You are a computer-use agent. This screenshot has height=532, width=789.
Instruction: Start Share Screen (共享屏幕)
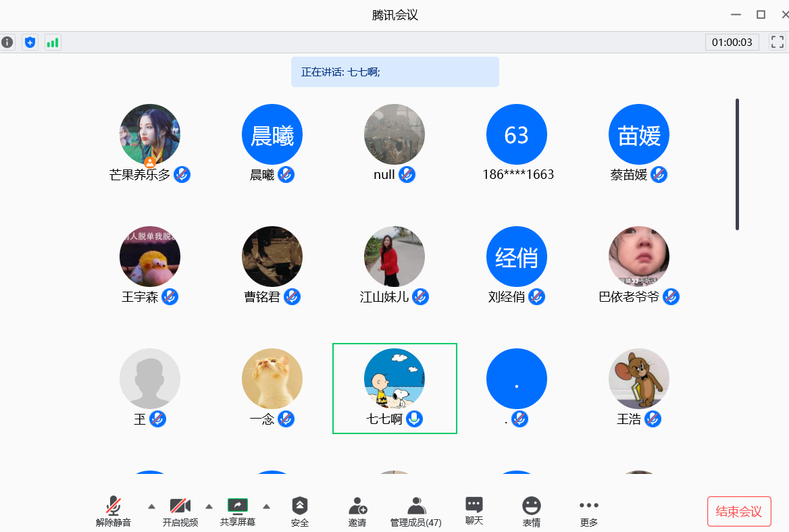pos(238,512)
